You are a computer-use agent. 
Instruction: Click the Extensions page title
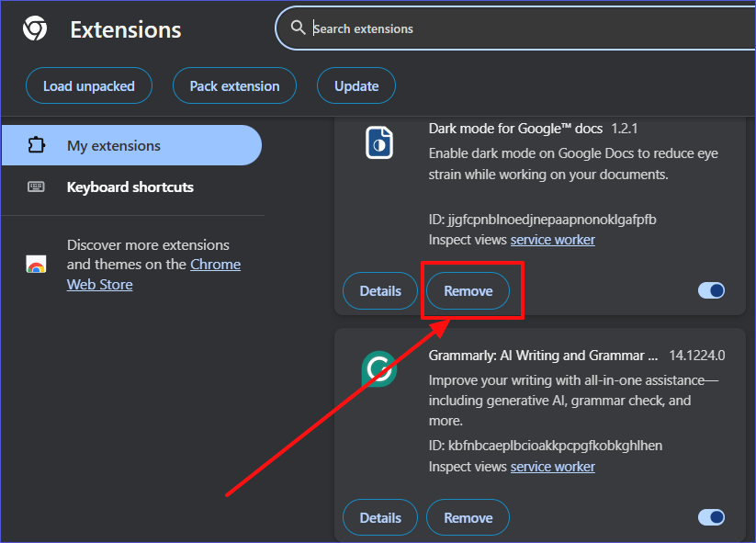click(126, 29)
